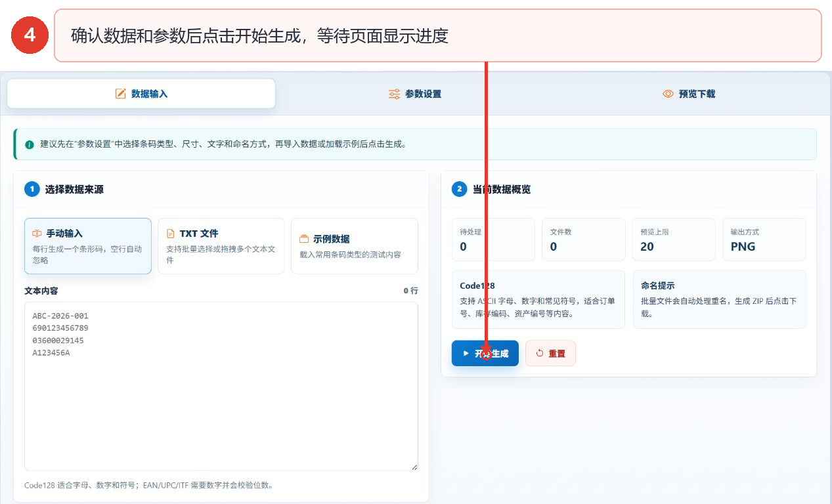
Task: Click the 预览上限 value 20
Action: (647, 247)
